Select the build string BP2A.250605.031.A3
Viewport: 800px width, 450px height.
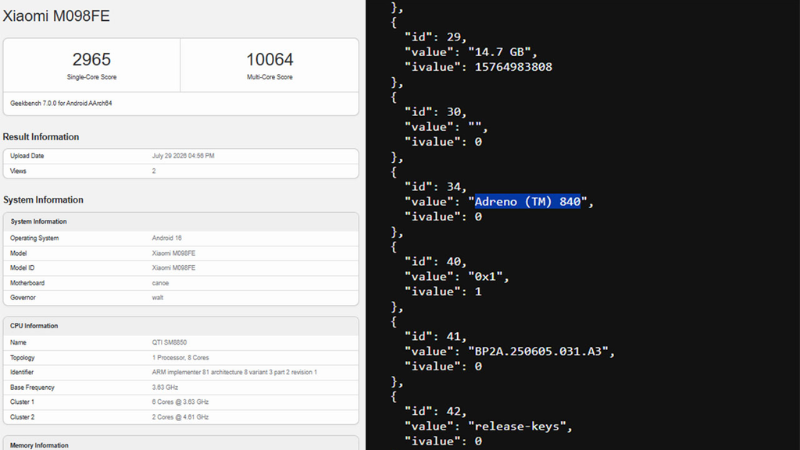(x=538, y=352)
